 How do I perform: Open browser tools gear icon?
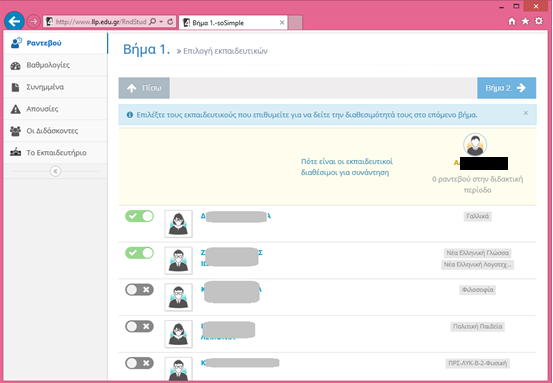point(539,21)
